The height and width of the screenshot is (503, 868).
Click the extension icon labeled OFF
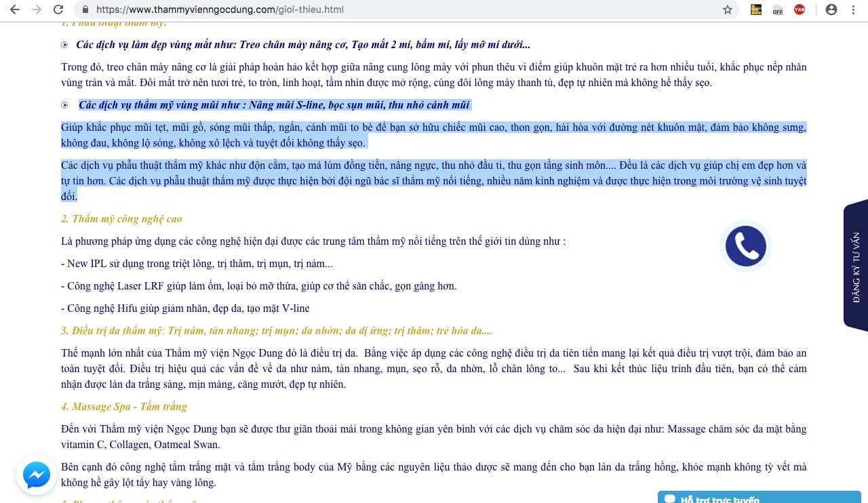point(778,9)
